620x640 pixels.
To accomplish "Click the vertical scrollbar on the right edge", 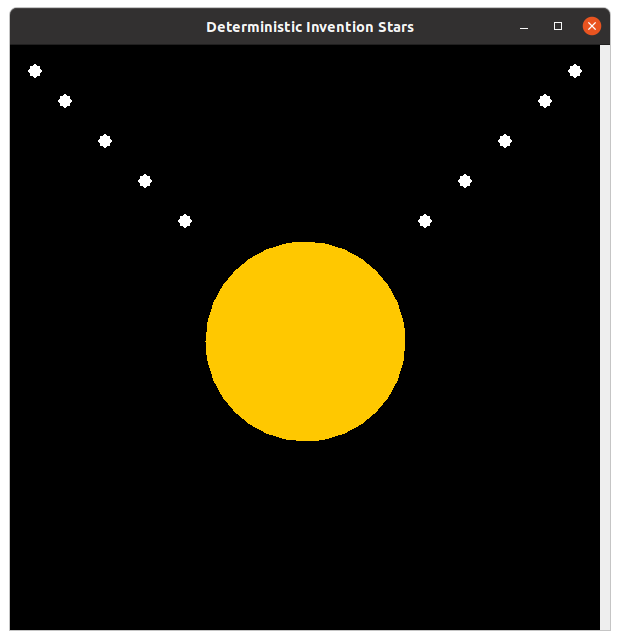I will click(604, 340).
